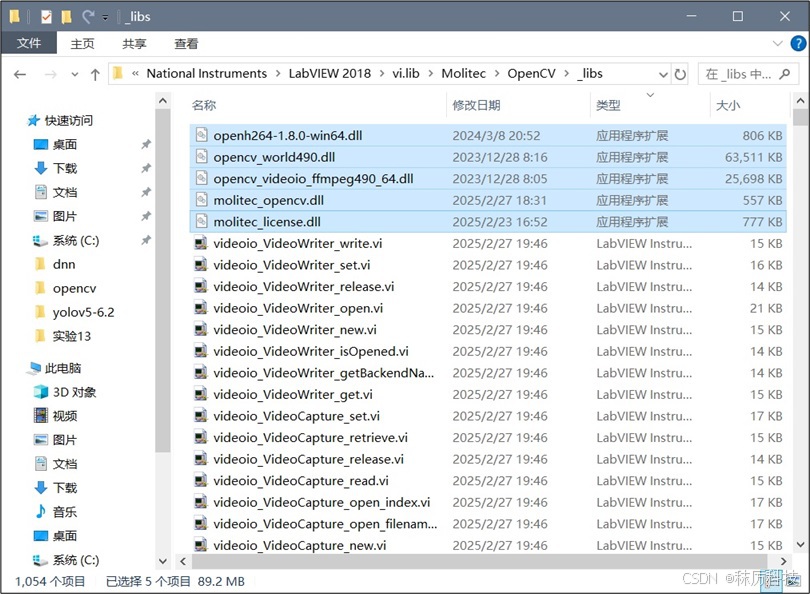Click National Instruments in the breadcrumb
The width and height of the screenshot is (810, 594).
[207, 73]
